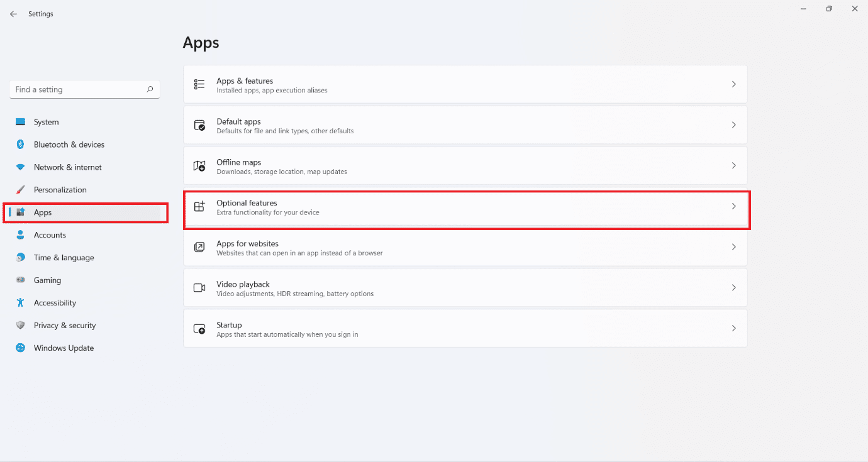Click the Apps & features list icon
This screenshot has width=868, height=462.
point(199,84)
